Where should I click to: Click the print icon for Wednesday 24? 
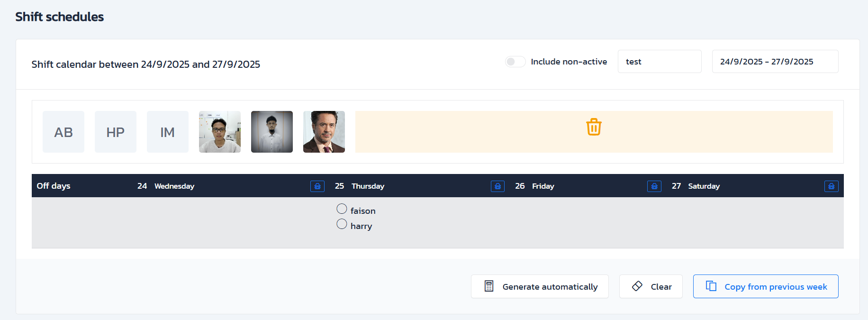coord(317,186)
